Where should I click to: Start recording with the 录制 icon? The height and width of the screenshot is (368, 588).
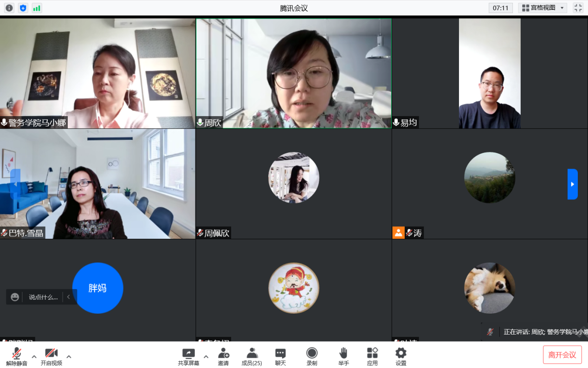[312, 356]
